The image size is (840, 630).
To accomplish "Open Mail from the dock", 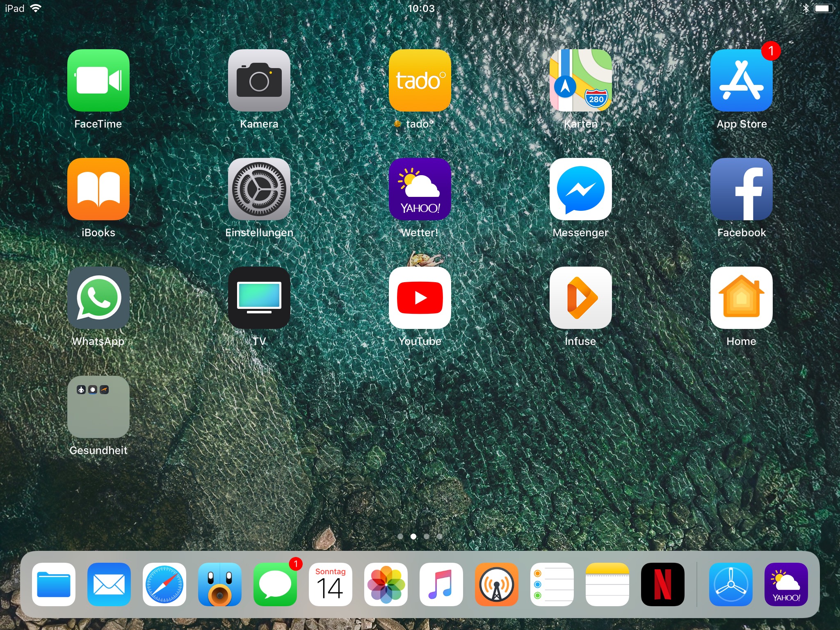I will pyautogui.click(x=109, y=584).
